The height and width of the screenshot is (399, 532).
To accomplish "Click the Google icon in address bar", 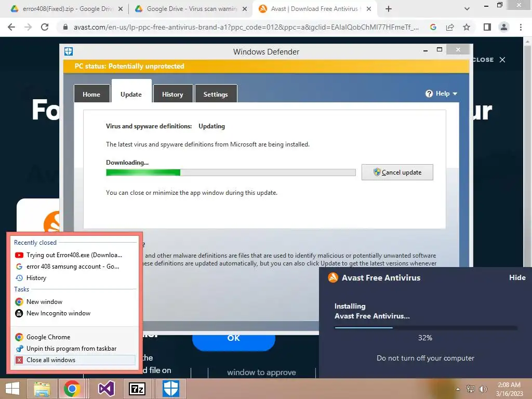I will [x=433, y=27].
